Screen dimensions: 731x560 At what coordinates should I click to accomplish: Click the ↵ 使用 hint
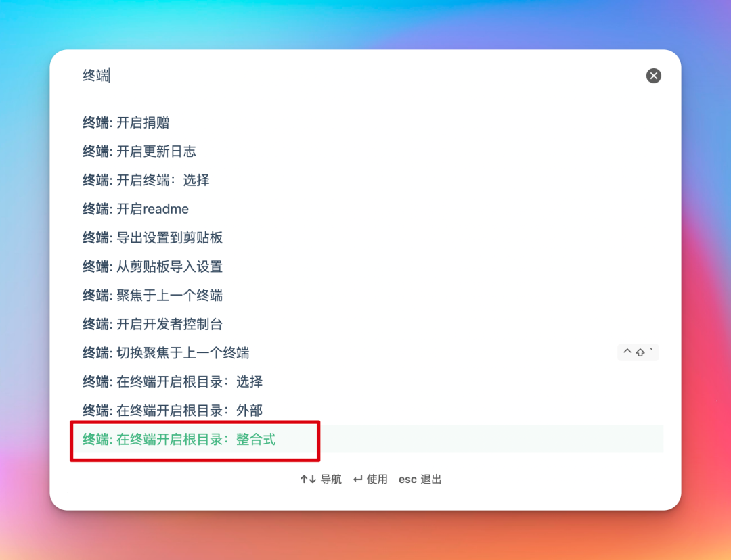click(370, 479)
